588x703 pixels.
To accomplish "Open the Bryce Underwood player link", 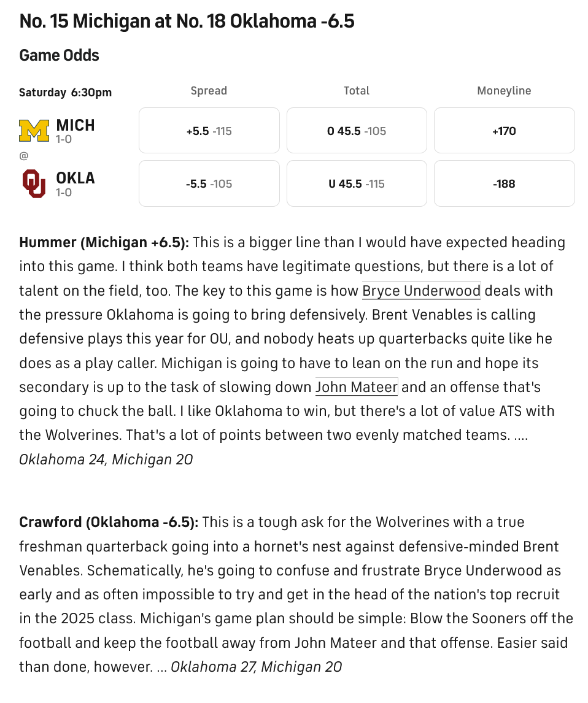I will tap(421, 291).
